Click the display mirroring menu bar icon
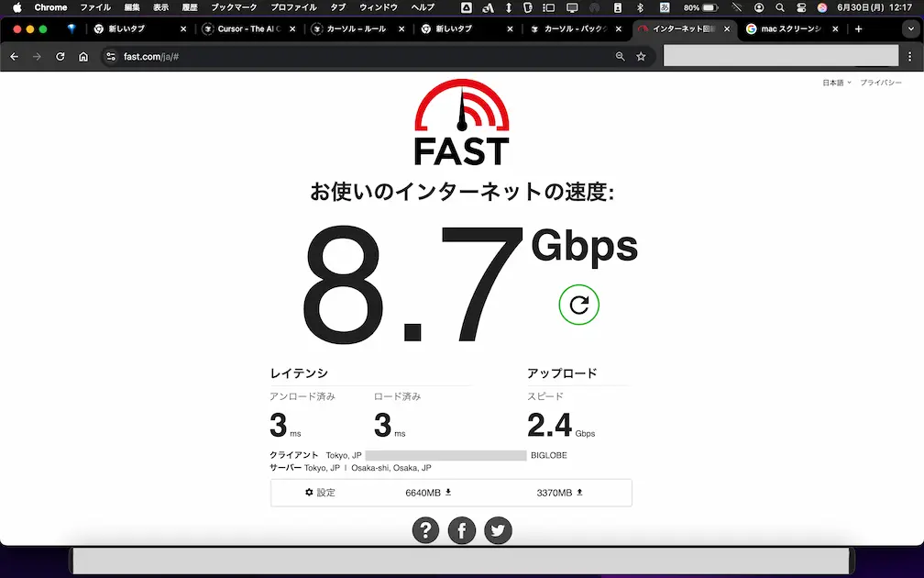 [x=572, y=7]
